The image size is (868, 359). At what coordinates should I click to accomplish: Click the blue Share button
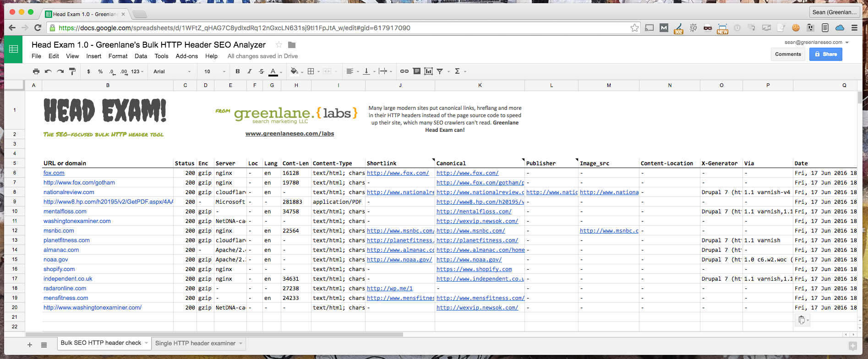pyautogui.click(x=825, y=54)
